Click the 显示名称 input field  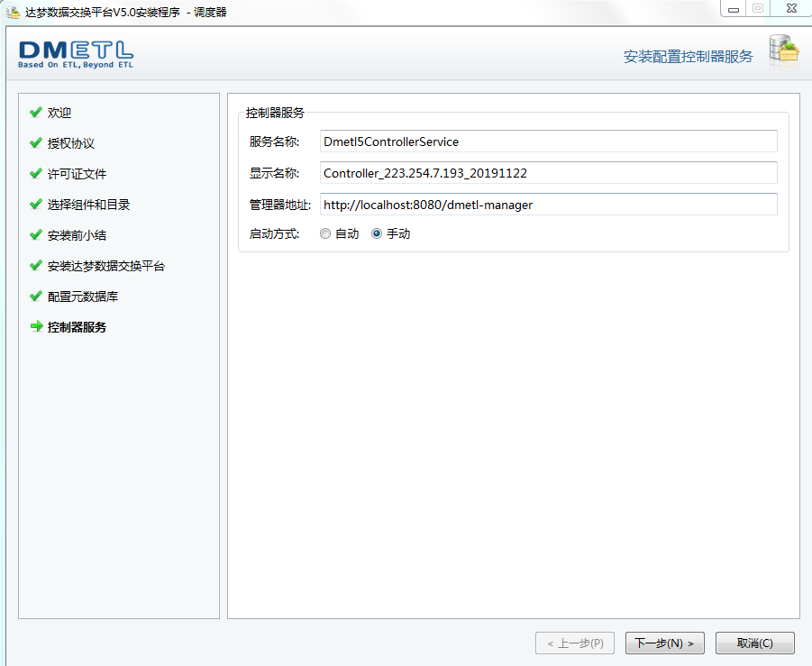549,173
